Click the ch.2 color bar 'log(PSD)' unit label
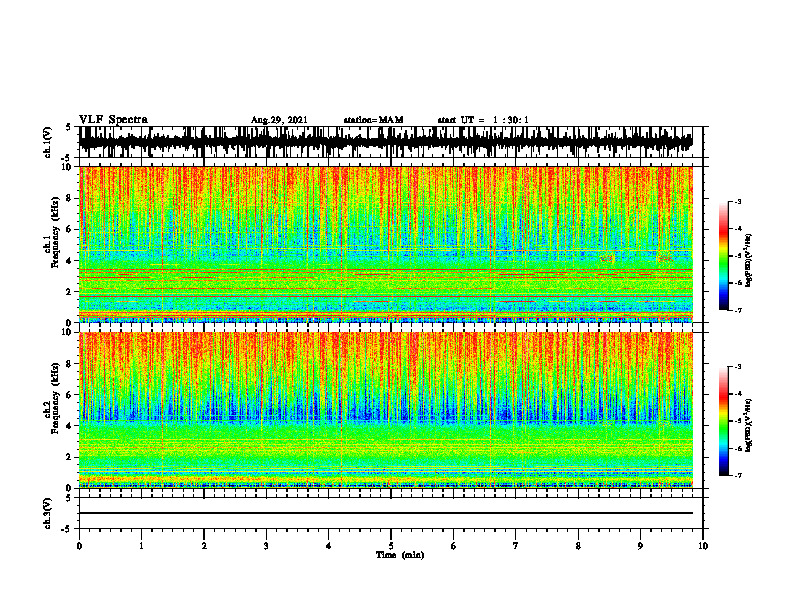This screenshot has height=612, width=792. click(749, 426)
